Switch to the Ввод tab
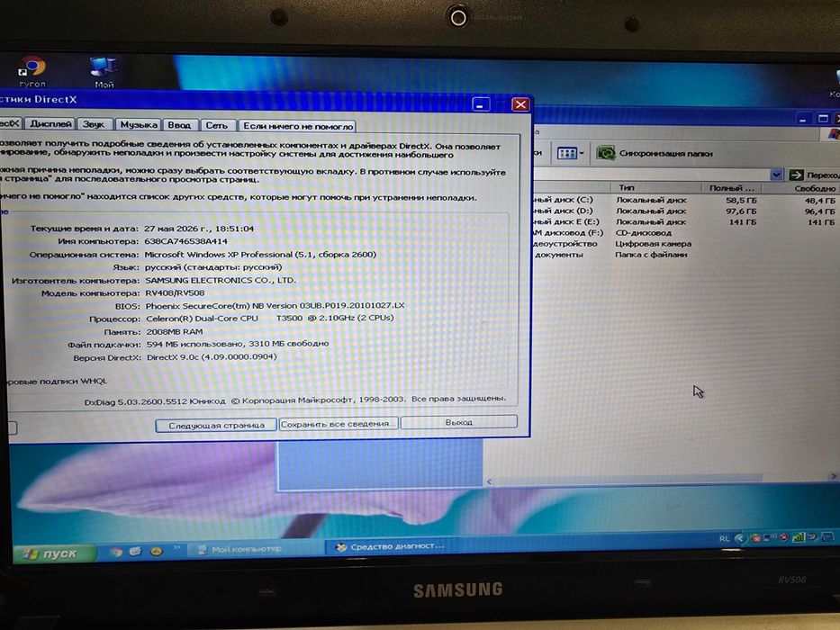Viewport: 840px width, 630px height. coord(179,125)
